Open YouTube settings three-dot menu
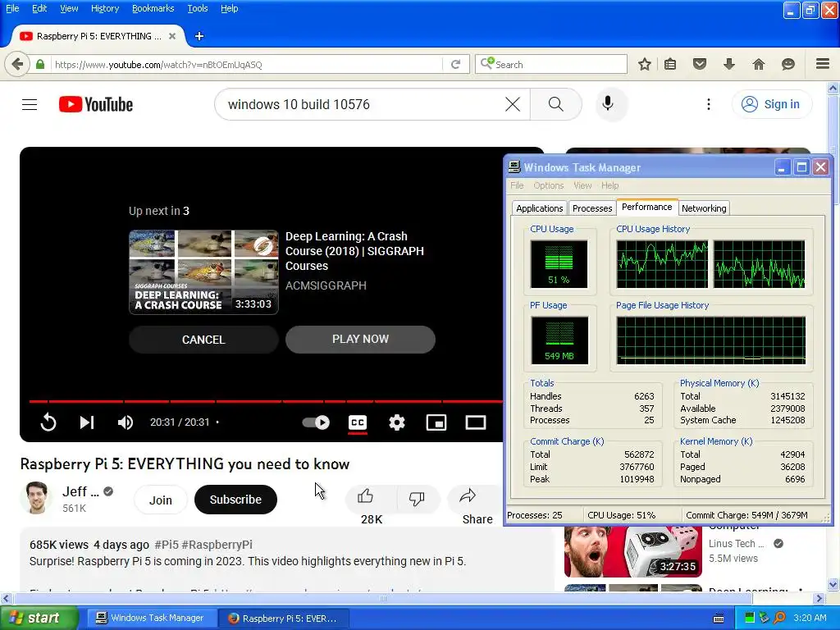Image resolution: width=840 pixels, height=630 pixels. (708, 104)
